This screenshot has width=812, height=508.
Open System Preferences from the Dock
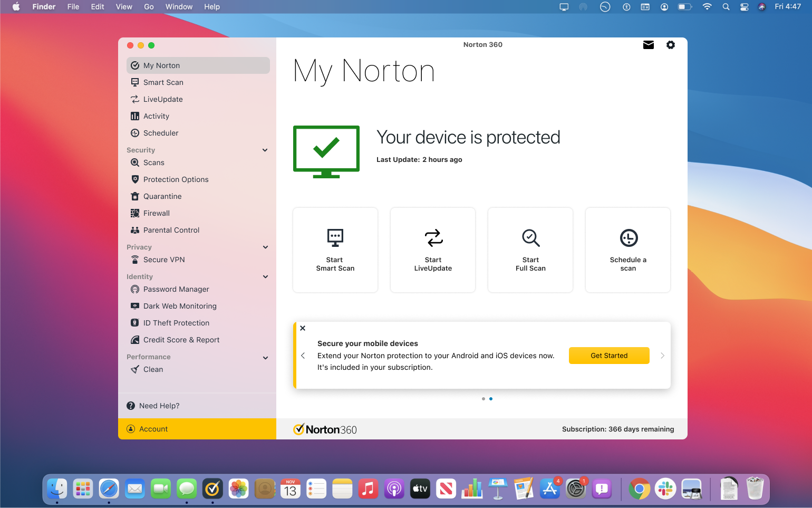(576, 489)
